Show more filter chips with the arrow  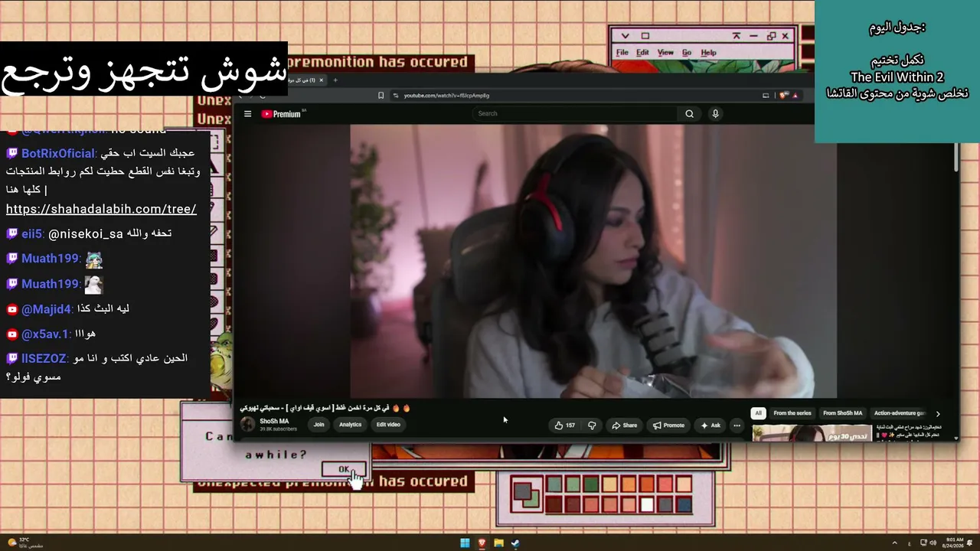(x=938, y=414)
